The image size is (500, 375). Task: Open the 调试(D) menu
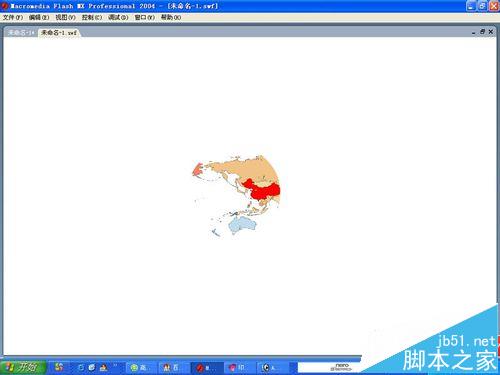[118, 17]
